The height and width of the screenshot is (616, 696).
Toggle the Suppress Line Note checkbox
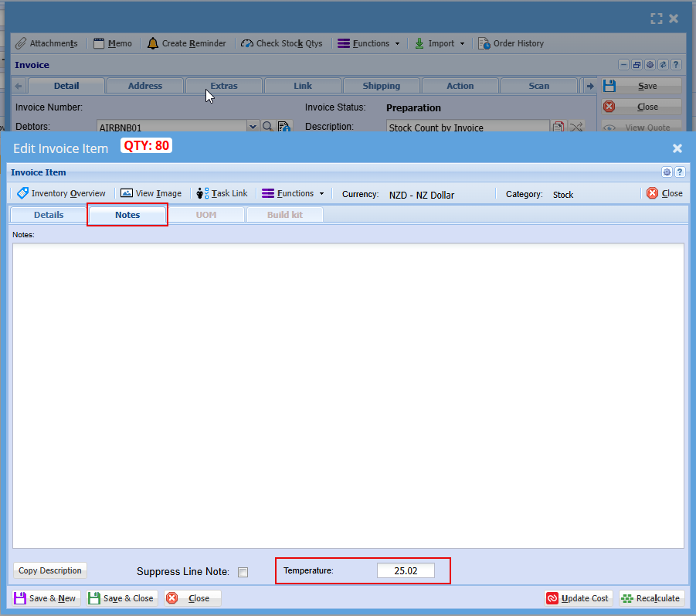243,572
